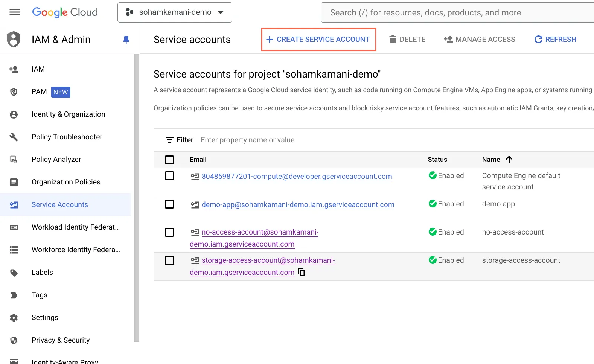This screenshot has height=364, width=594.
Task: Select the demo-app service account checkbox
Action: pos(169,204)
